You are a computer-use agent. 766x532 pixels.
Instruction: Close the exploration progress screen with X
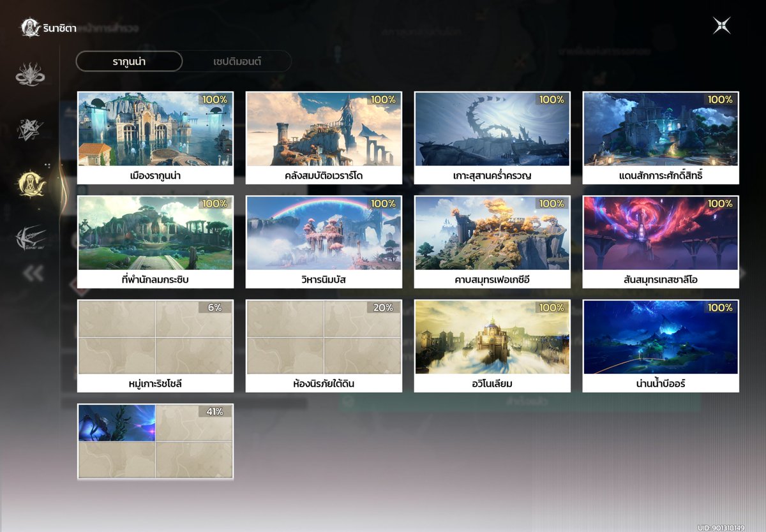coord(721,26)
